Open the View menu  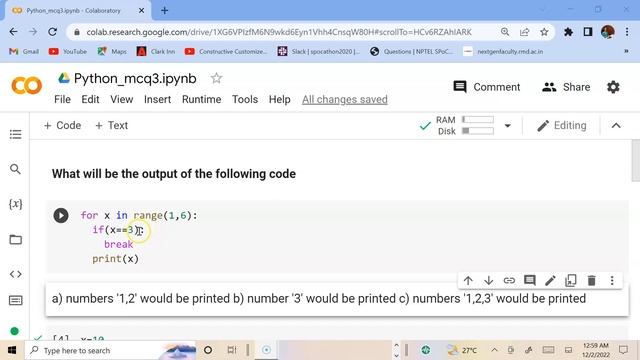(122, 99)
